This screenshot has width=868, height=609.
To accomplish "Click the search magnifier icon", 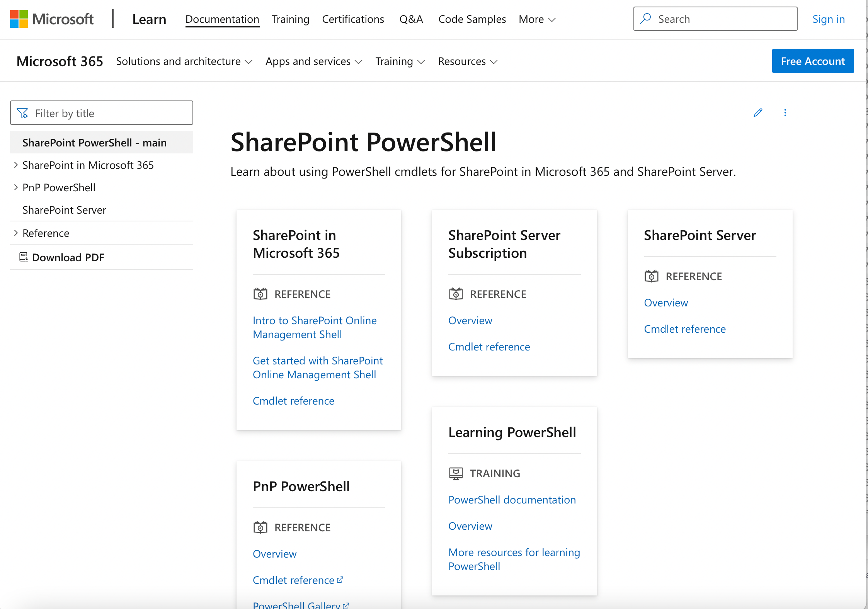I will coord(646,19).
